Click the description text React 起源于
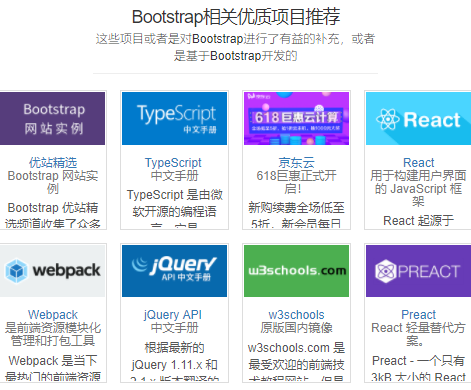 click(418, 221)
